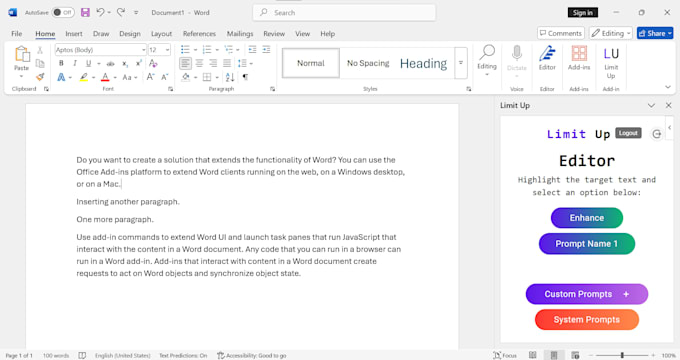Apply yellow text highlight color
The height and width of the screenshot is (360, 680).
pos(84,77)
